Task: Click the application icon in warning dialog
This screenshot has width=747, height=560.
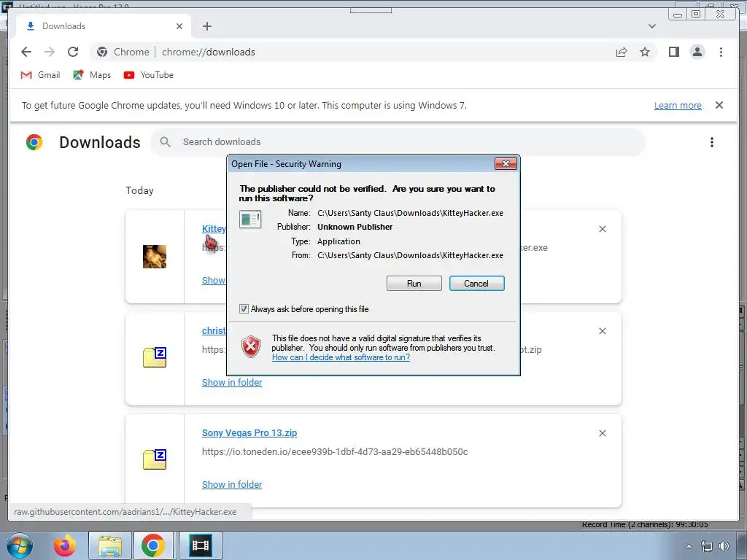Action: 250,219
